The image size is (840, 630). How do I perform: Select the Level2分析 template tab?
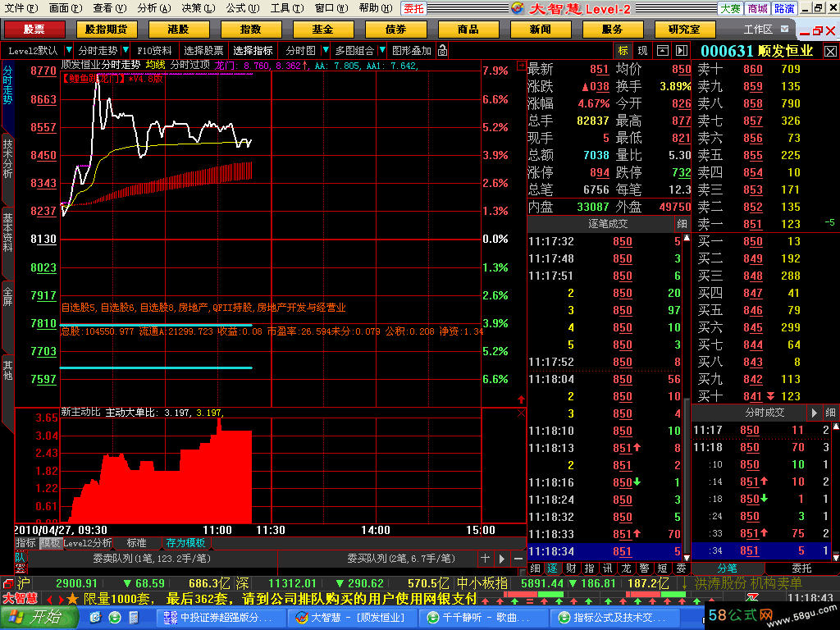point(88,543)
